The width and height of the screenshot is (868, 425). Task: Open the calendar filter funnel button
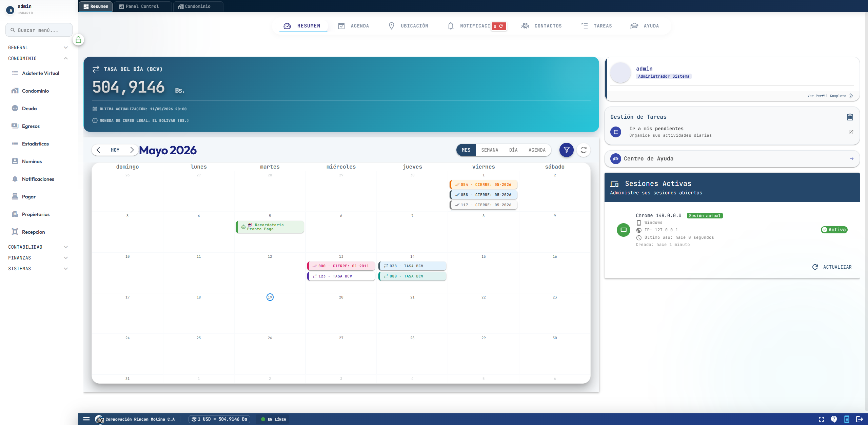pos(566,150)
